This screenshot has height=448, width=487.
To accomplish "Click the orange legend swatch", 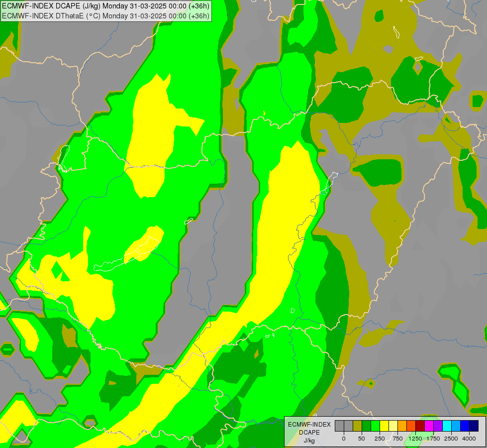I will (402, 426).
